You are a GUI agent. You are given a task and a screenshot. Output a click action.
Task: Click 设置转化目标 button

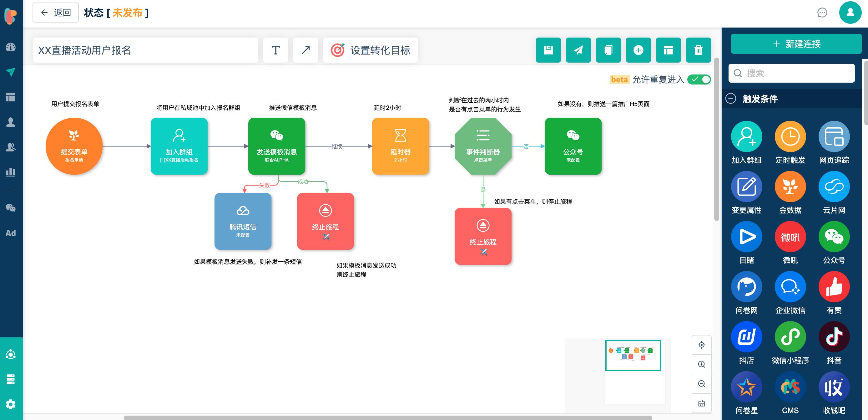point(370,50)
